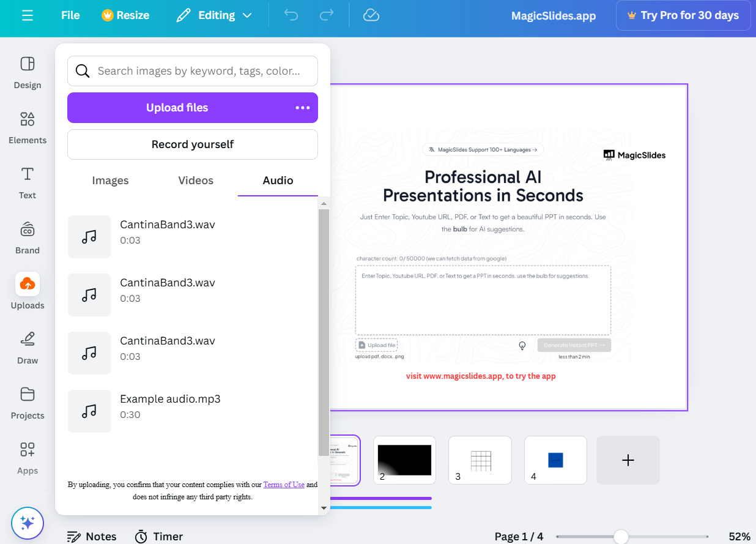Focus the Search images input field
The height and width of the screenshot is (544, 756).
pyautogui.click(x=193, y=71)
